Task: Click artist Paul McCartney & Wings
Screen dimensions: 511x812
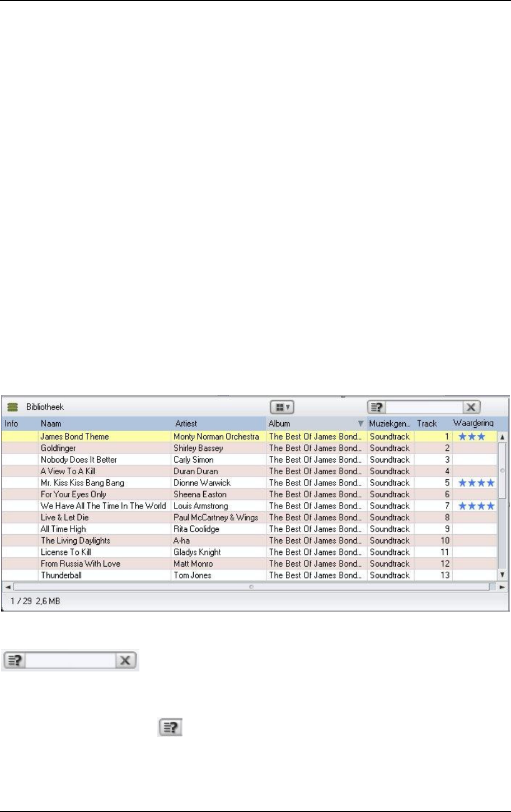Action: coord(216,517)
